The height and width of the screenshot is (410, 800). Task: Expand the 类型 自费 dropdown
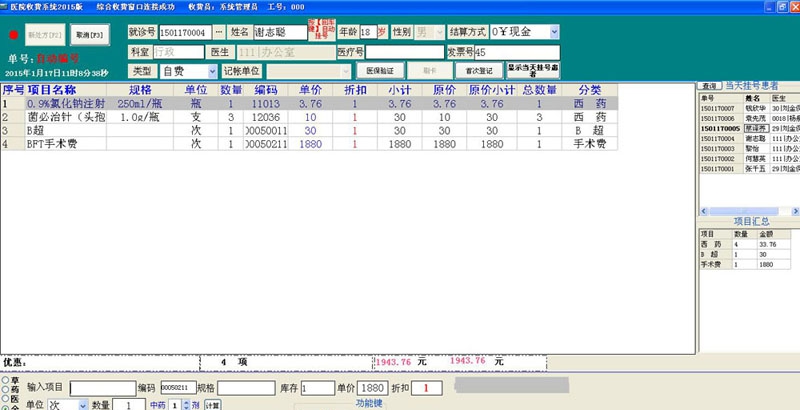pyautogui.click(x=211, y=72)
